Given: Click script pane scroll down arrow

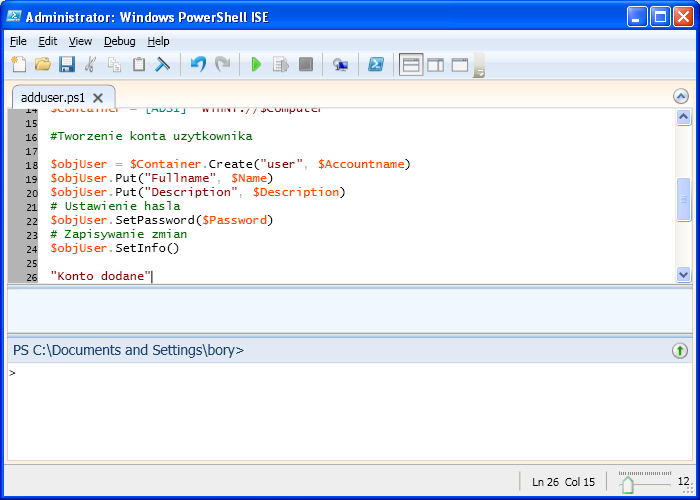Looking at the screenshot, I should (x=683, y=274).
